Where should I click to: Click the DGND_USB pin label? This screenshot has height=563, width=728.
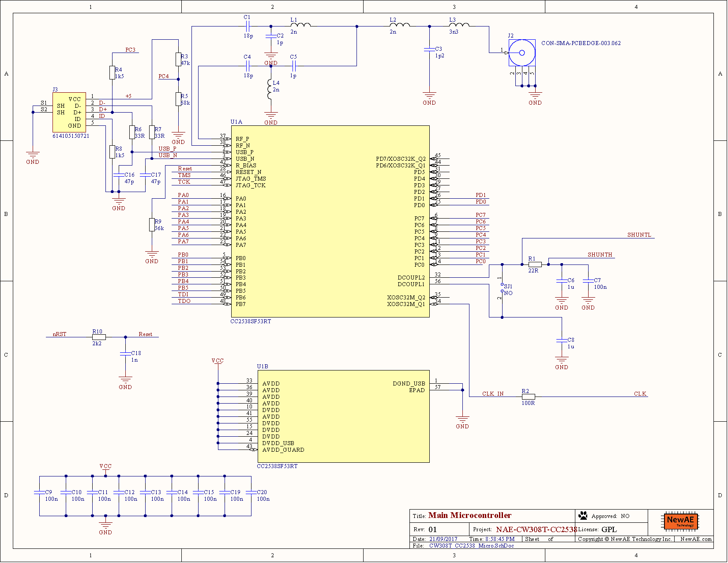click(409, 384)
